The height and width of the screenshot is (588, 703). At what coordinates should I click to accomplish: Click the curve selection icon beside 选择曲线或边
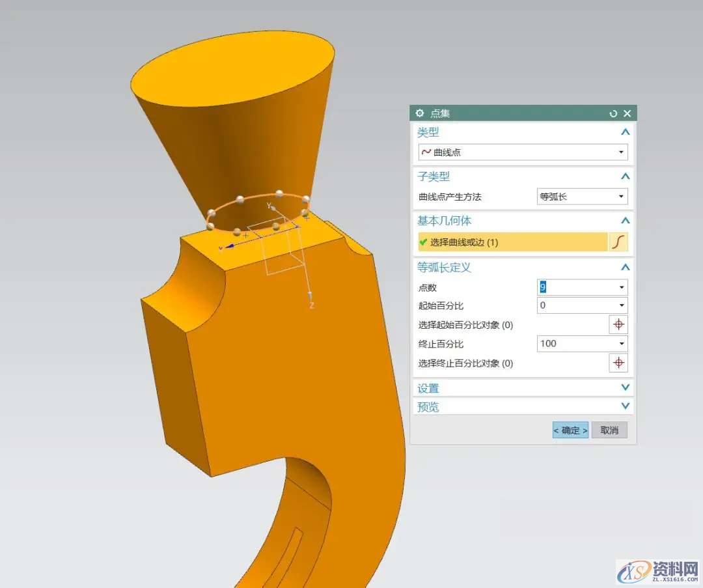click(618, 242)
